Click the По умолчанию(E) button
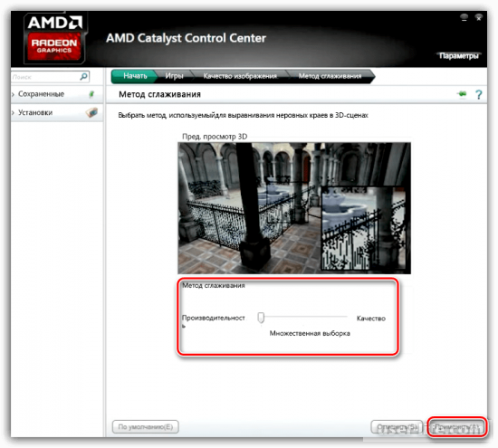This screenshot has width=498, height=448. coord(146,426)
